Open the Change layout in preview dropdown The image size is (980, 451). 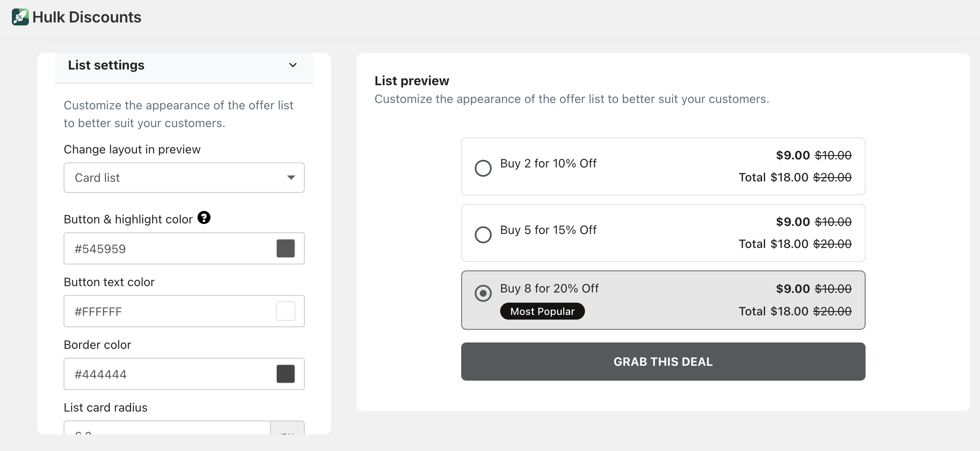tap(184, 178)
